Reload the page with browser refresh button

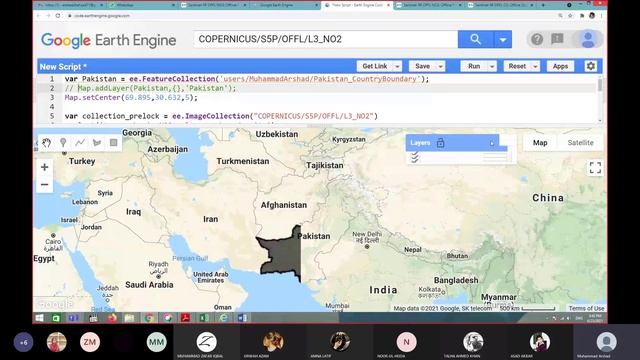pyautogui.click(x=58, y=16)
